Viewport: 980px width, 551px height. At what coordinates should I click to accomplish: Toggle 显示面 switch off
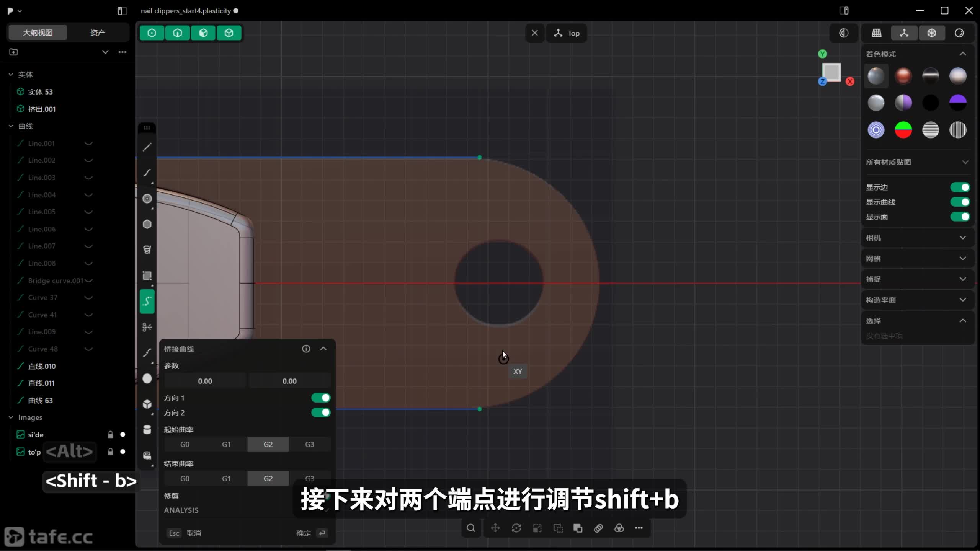(960, 217)
